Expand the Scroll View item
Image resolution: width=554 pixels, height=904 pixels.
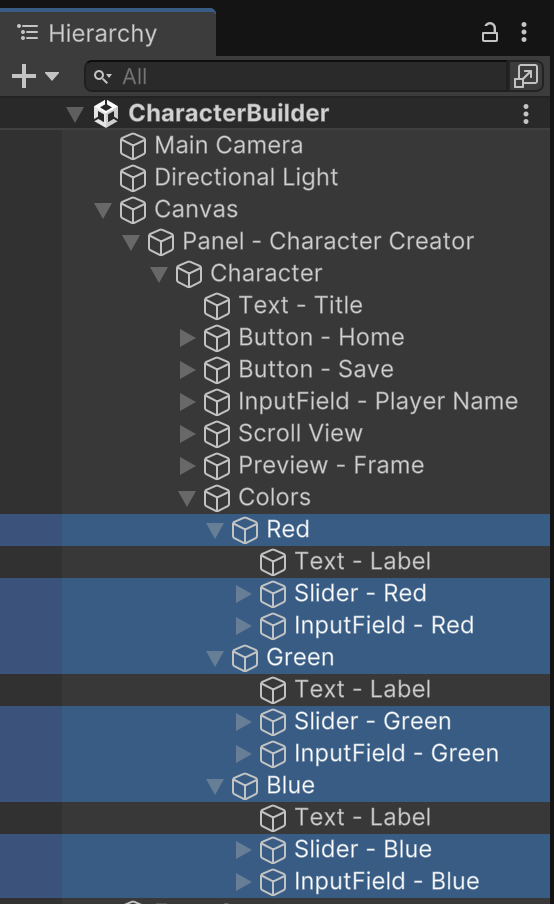click(x=187, y=434)
